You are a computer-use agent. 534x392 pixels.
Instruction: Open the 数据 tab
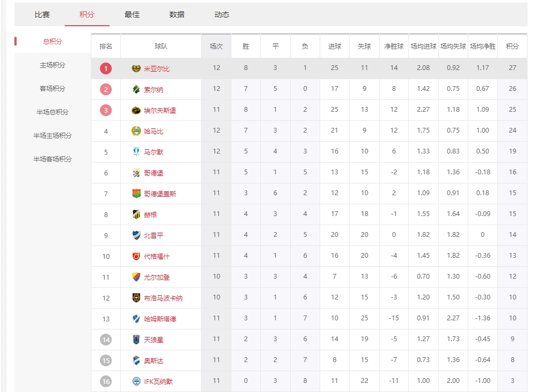[177, 14]
